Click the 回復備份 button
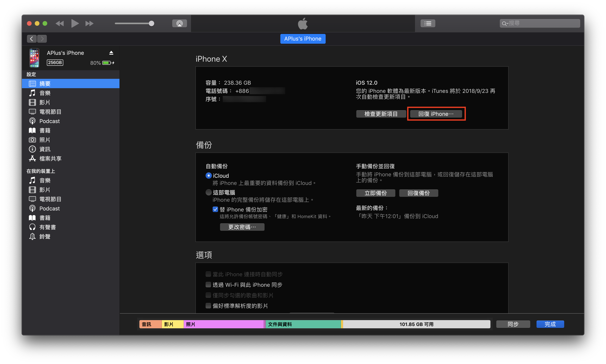Viewport: 606px width, 364px height. pos(419,193)
